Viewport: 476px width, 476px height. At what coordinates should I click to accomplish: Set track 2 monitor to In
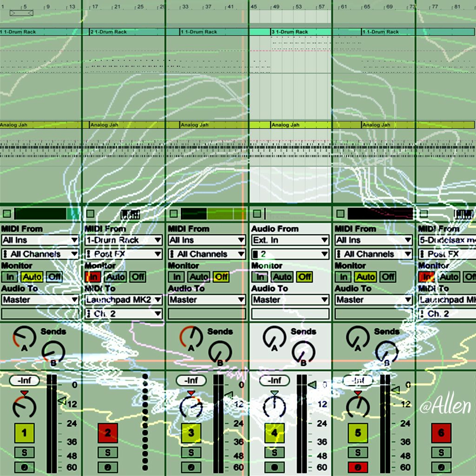click(x=93, y=277)
